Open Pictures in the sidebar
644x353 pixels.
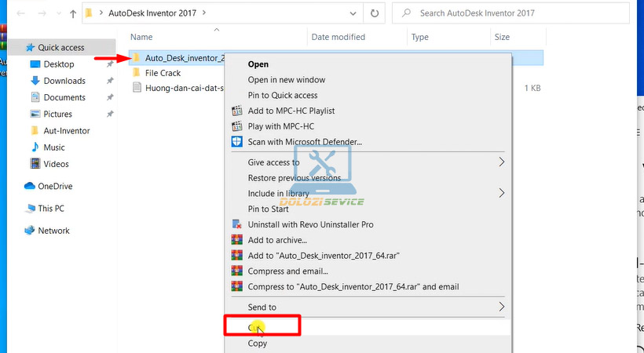tap(57, 114)
